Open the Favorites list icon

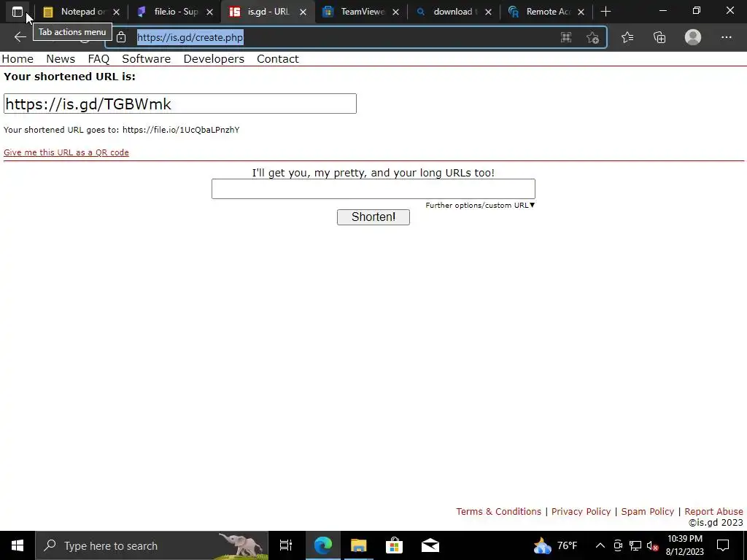click(x=627, y=37)
